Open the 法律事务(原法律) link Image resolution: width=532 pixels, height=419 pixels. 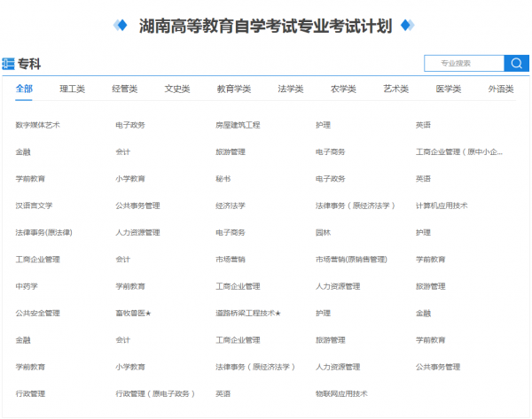(x=43, y=233)
